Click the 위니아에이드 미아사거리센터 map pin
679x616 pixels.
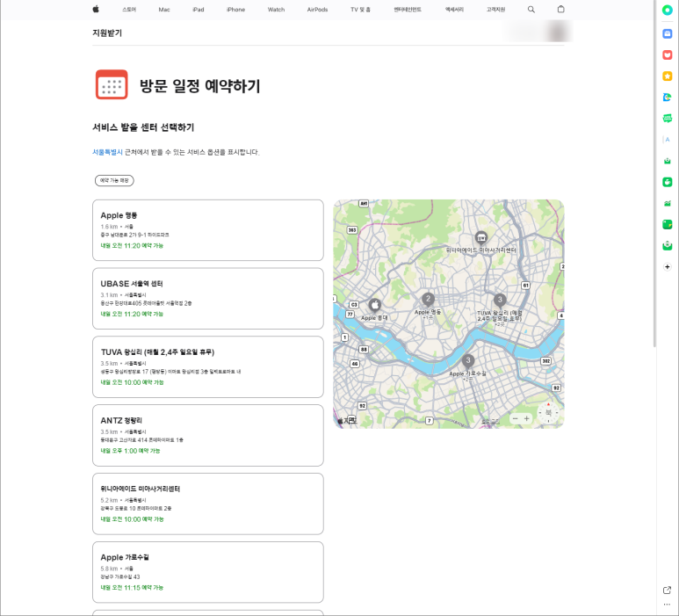coord(480,237)
